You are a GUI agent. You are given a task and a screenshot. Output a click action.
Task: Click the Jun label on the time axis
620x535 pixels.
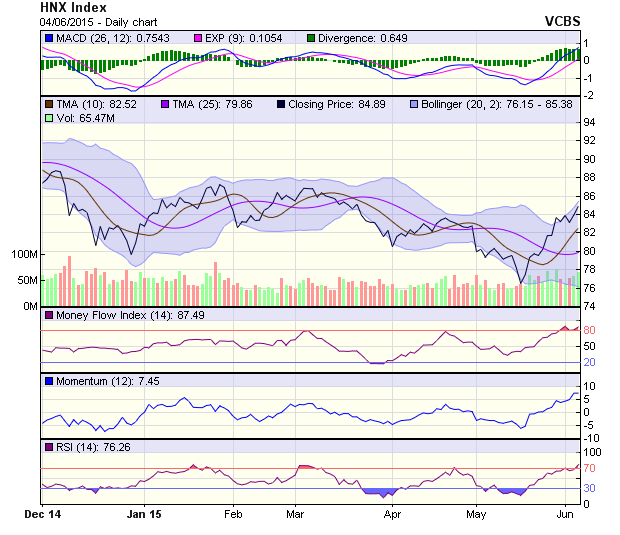pyautogui.click(x=564, y=514)
